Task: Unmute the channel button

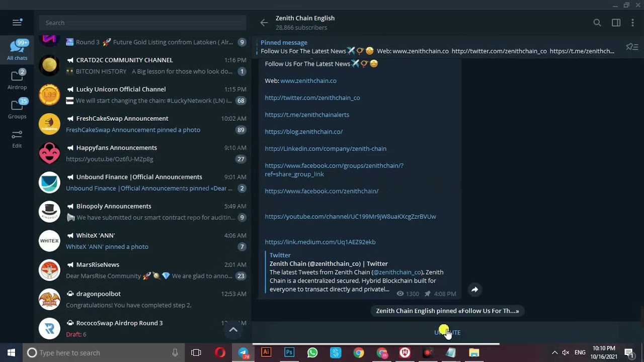Action: pyautogui.click(x=447, y=332)
